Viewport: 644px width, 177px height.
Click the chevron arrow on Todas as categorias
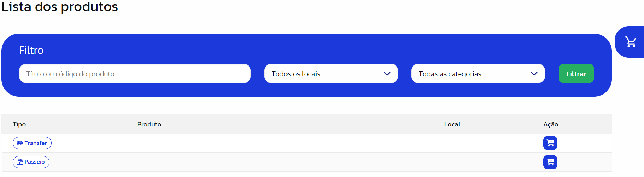[534, 74]
